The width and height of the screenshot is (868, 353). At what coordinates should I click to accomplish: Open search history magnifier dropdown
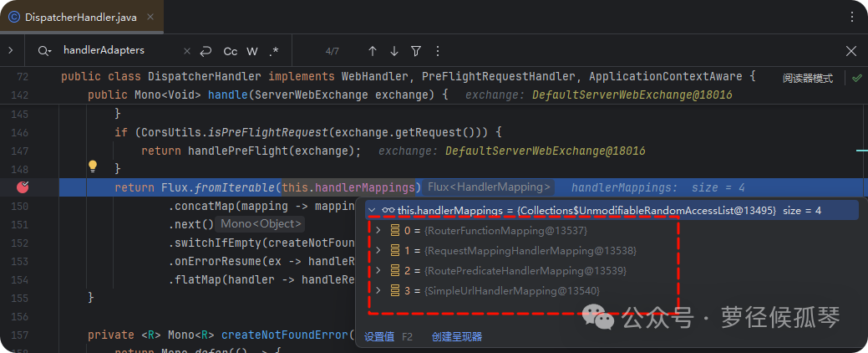[45, 51]
